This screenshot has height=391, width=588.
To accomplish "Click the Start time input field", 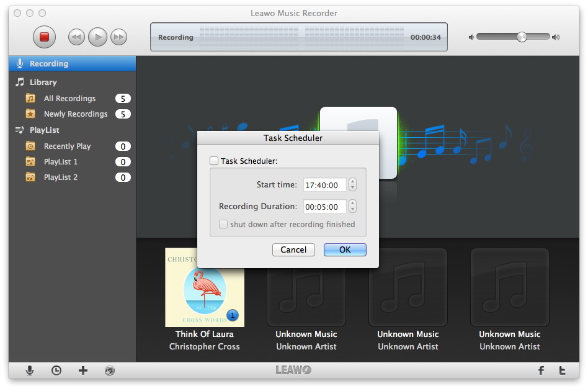I will [x=324, y=185].
